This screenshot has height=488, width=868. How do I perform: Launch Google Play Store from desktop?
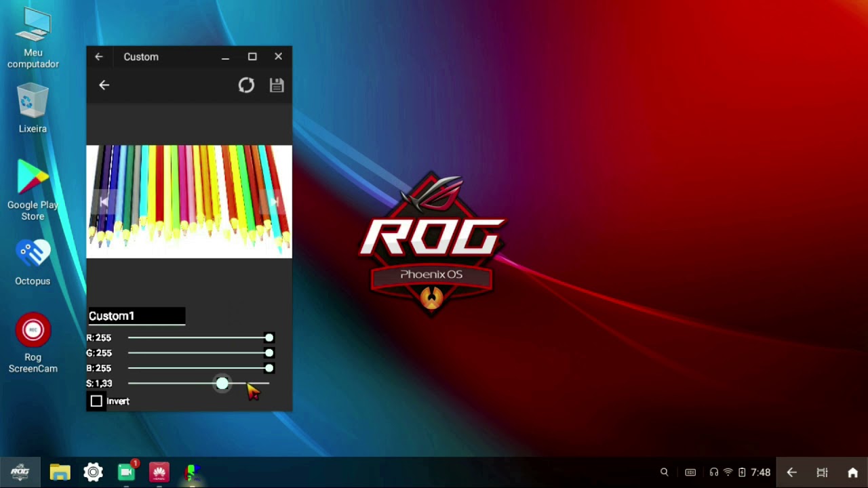pyautogui.click(x=33, y=191)
